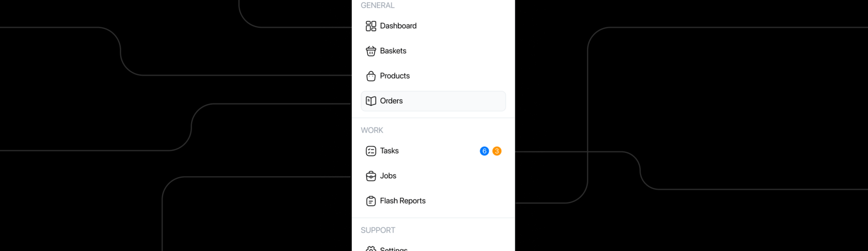Image resolution: width=868 pixels, height=251 pixels.
Task: Click the SUPPORT section header
Action: pyautogui.click(x=378, y=230)
